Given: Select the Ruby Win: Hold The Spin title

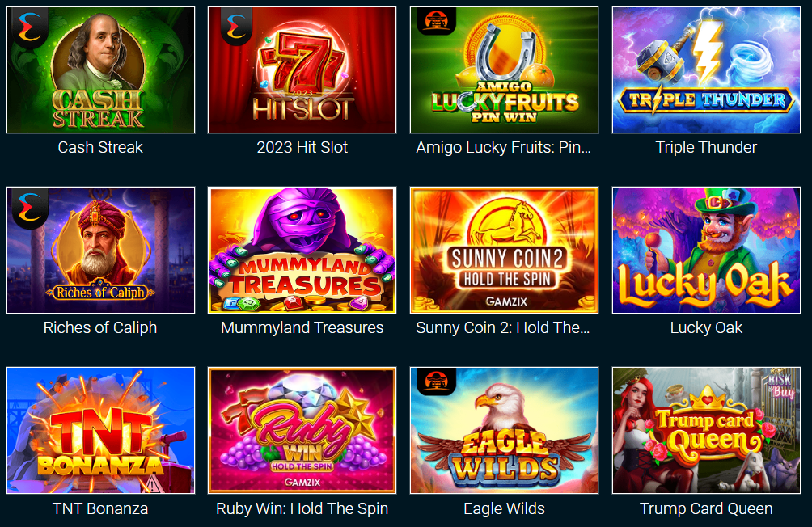Looking at the screenshot, I should click(x=302, y=509).
